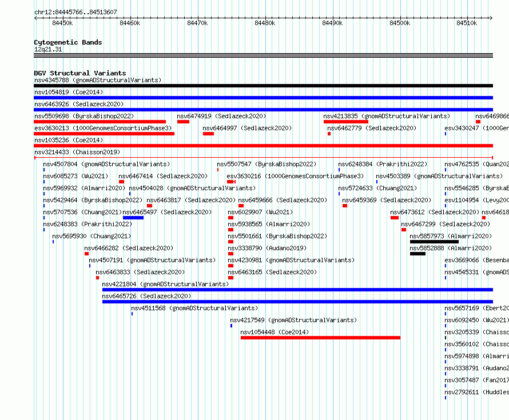Click the nsv4503389 variant label
509x420 pixels.
pyautogui.click(x=439, y=176)
